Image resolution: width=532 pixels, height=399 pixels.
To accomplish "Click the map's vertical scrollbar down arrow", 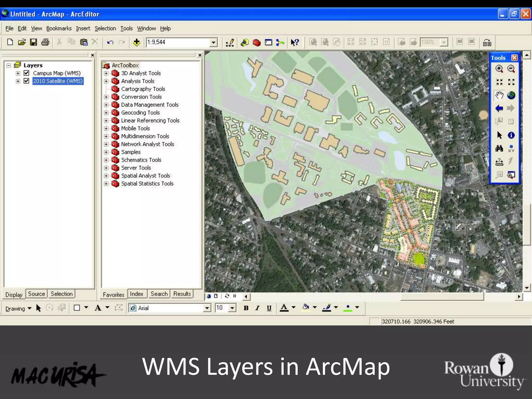I will pos(527,288).
